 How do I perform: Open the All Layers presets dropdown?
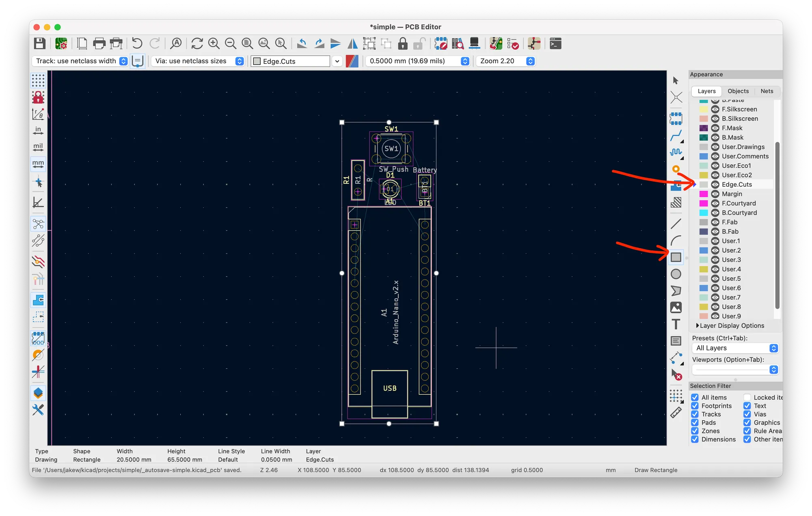[x=735, y=348]
